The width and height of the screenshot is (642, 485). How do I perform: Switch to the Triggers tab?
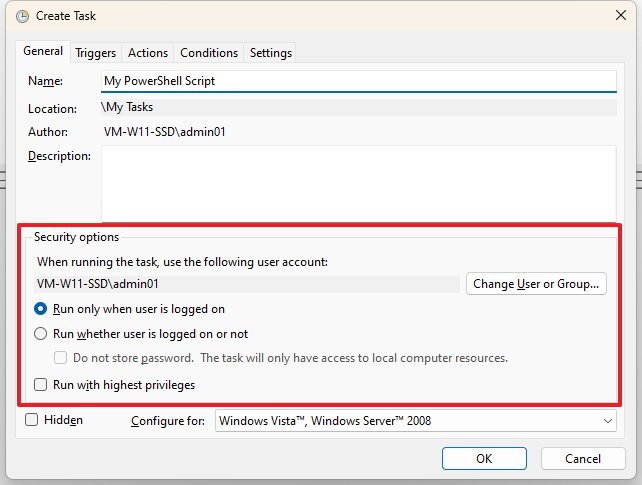[96, 53]
